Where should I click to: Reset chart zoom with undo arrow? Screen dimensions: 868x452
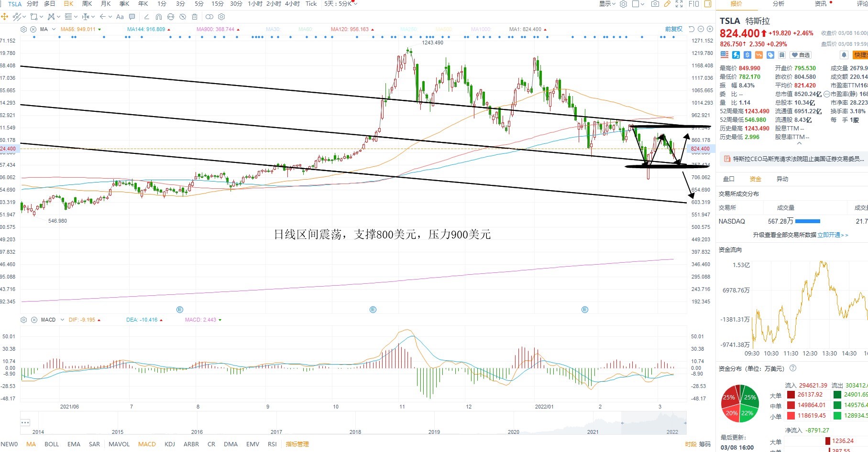(692, 29)
